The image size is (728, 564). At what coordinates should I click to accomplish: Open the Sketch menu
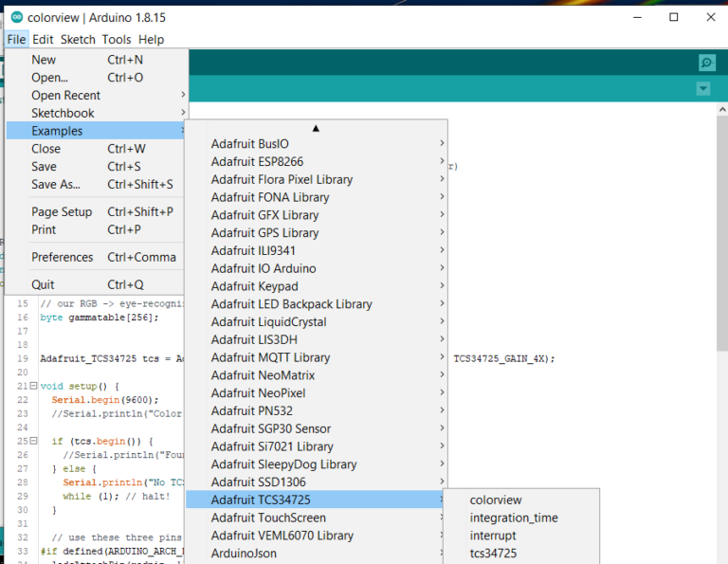(x=78, y=40)
